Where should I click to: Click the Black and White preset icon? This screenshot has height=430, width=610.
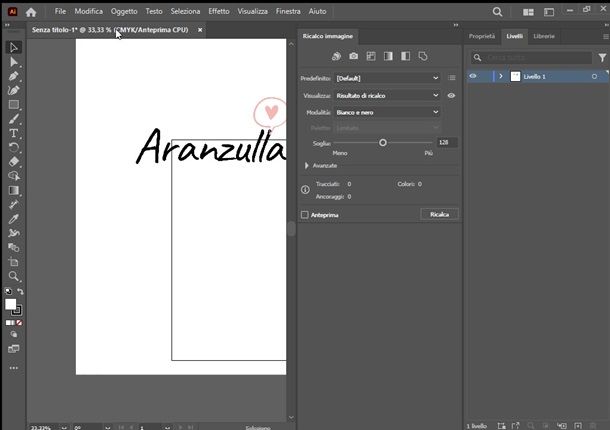pyautogui.click(x=405, y=56)
